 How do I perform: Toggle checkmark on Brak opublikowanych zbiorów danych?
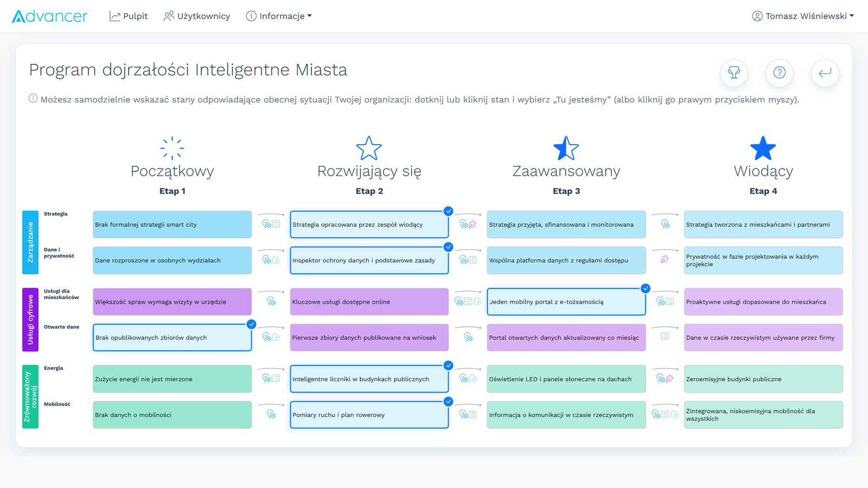pos(251,324)
